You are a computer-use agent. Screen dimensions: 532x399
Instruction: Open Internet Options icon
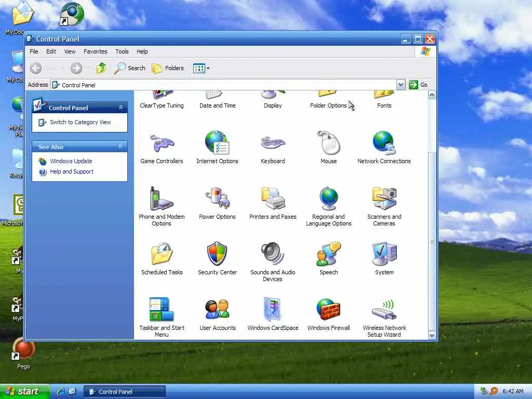[218, 142]
